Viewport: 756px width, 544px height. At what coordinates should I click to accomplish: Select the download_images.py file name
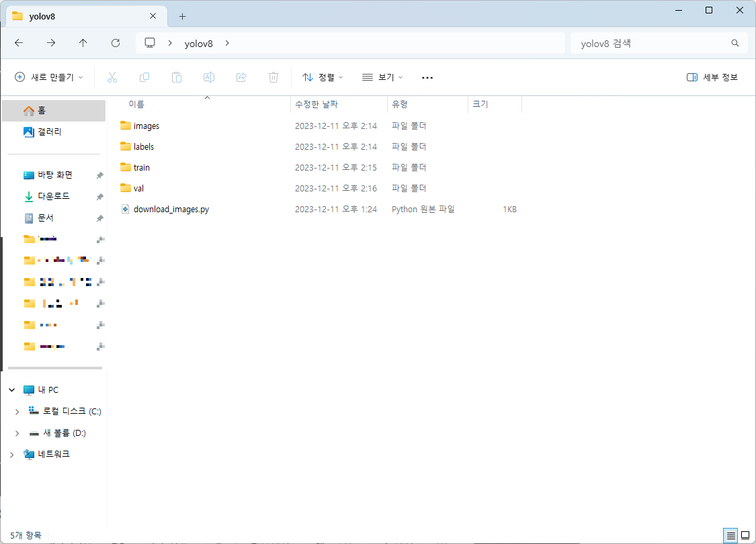(x=171, y=209)
